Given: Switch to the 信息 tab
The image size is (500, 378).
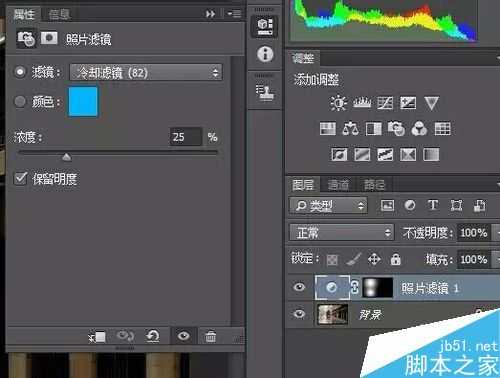Looking at the screenshot, I should (x=59, y=14).
